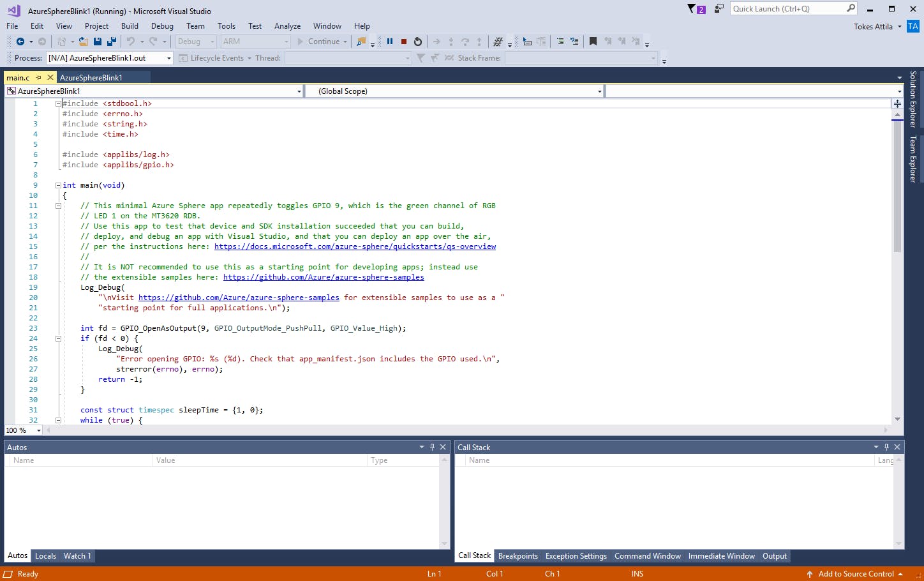Open the Tokes Attila account dropdown
Image resolution: width=924 pixels, height=581 pixels.
[x=877, y=26]
